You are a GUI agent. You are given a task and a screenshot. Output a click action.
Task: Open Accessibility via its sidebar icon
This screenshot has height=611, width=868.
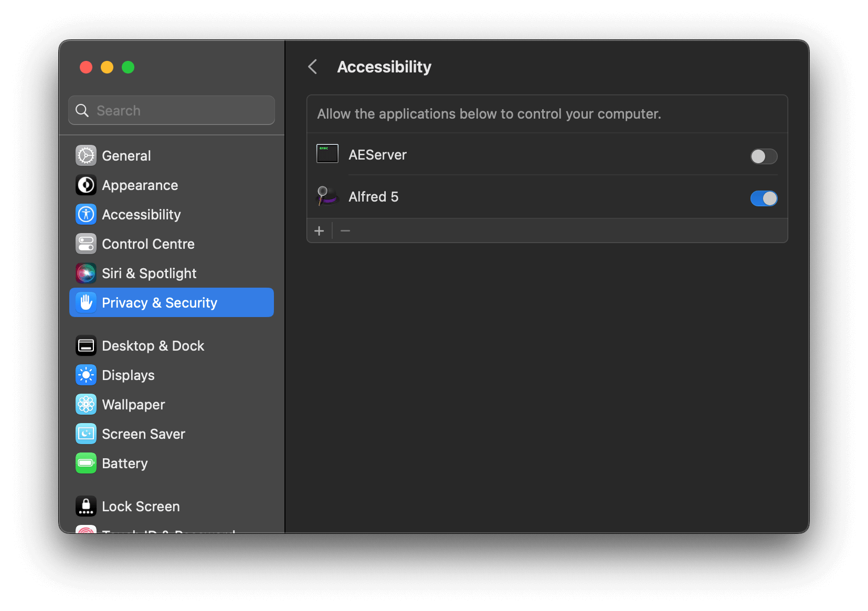[x=86, y=215]
